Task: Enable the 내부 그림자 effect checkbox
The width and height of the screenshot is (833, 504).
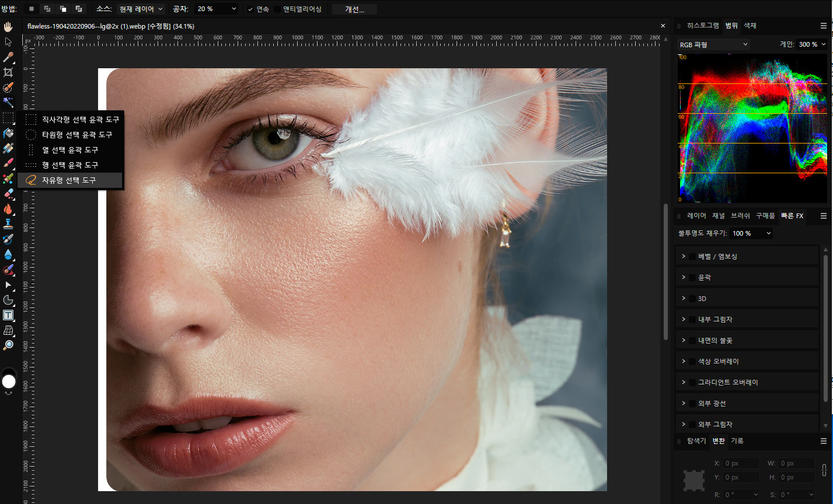Action: click(692, 320)
